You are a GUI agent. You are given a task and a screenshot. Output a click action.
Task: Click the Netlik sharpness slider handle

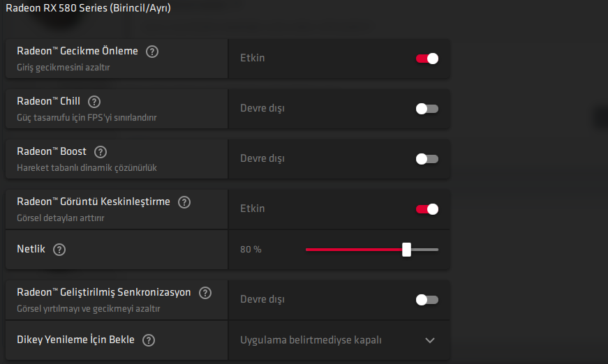[x=406, y=250]
